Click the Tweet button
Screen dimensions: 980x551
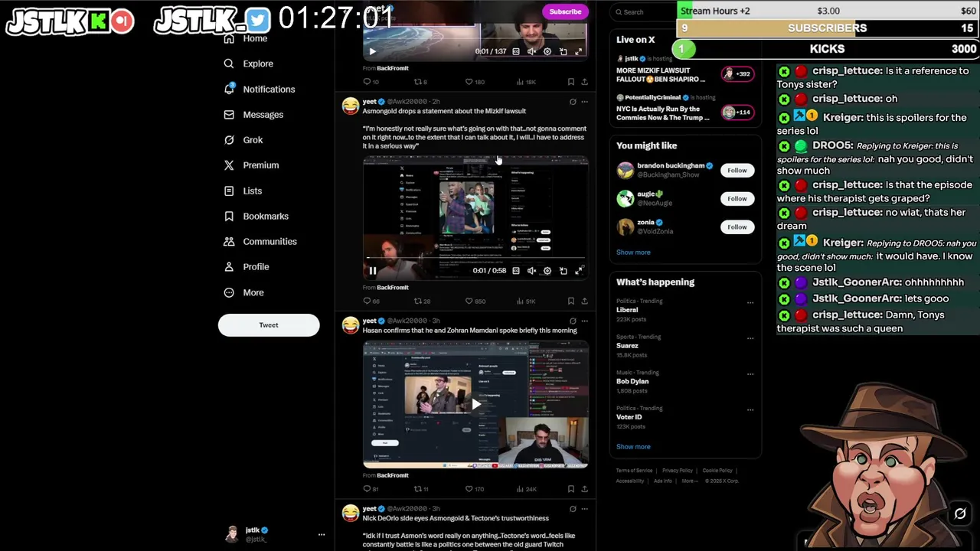pos(269,325)
